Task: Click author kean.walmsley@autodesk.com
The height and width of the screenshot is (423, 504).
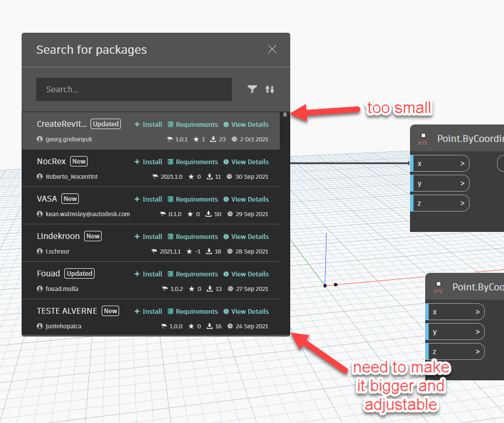Action: (88, 214)
